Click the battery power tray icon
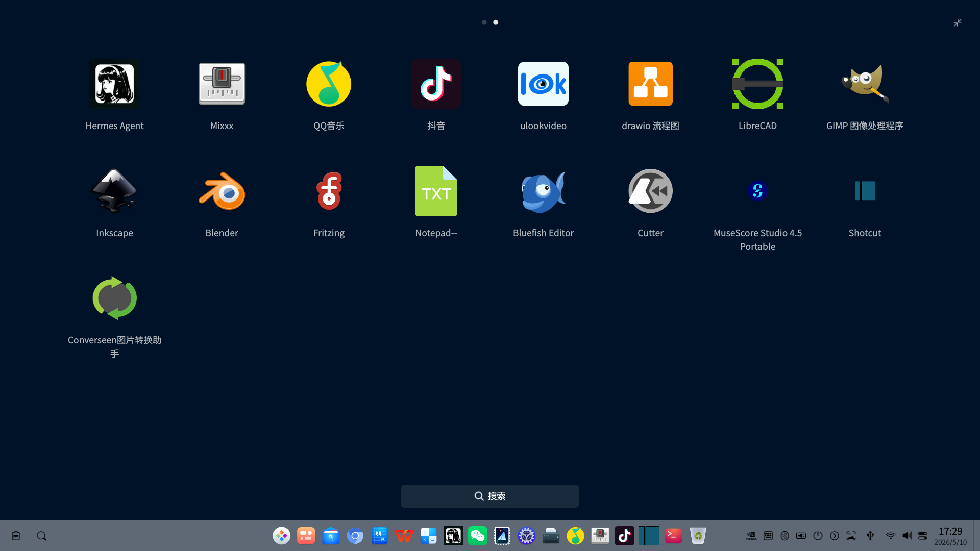 (x=801, y=536)
